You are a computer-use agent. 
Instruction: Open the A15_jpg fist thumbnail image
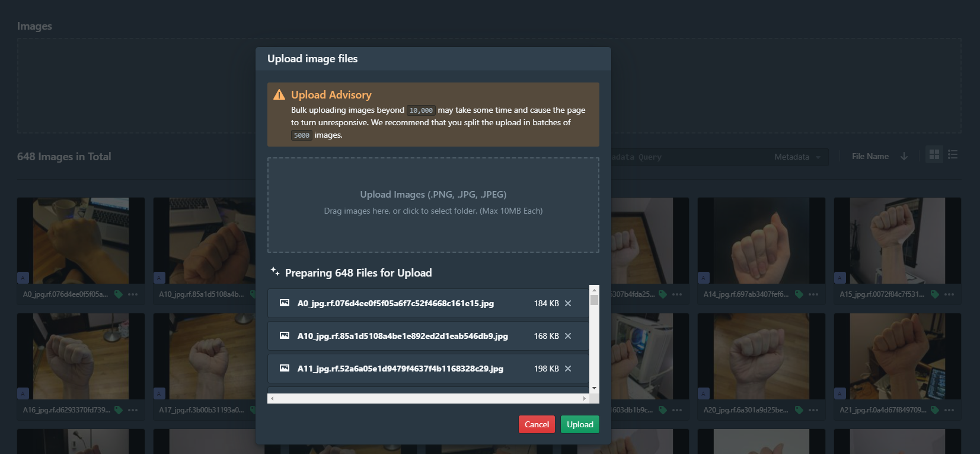click(898, 240)
